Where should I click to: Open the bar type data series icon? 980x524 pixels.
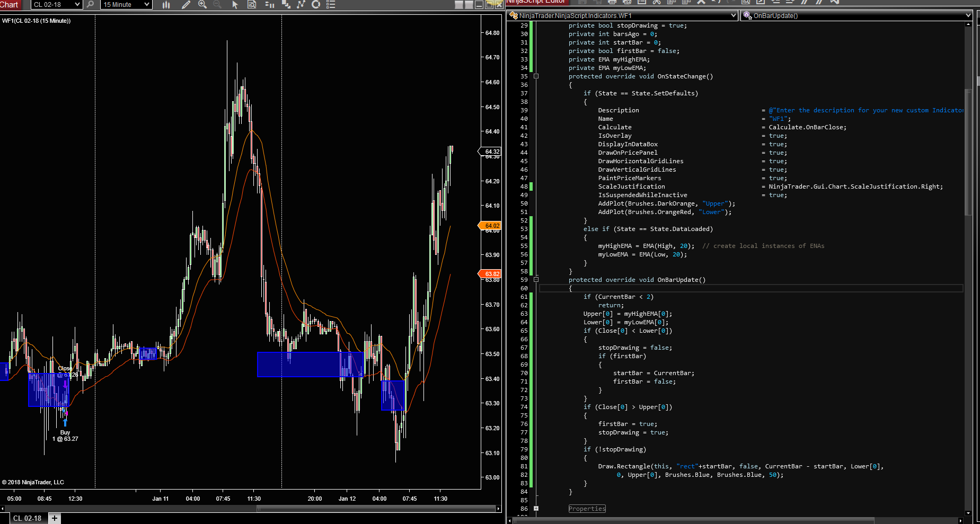166,5
